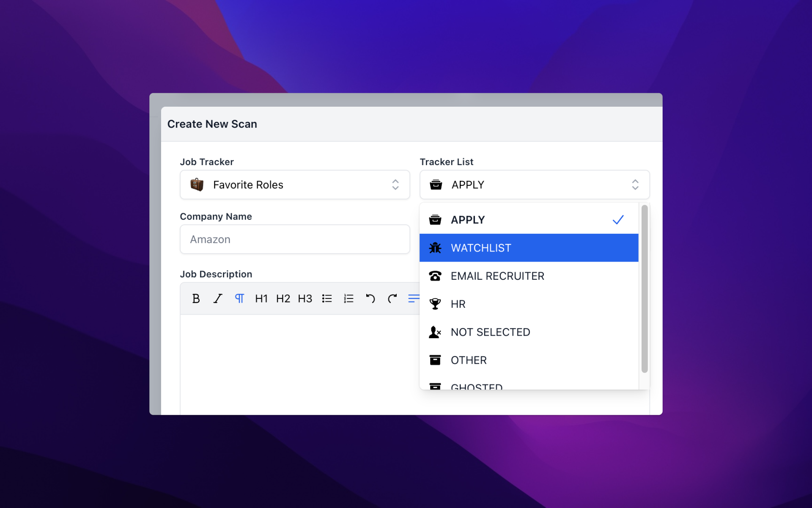Viewport: 812px width, 508px height.
Task: Apply Heading 2 style
Action: (x=283, y=298)
